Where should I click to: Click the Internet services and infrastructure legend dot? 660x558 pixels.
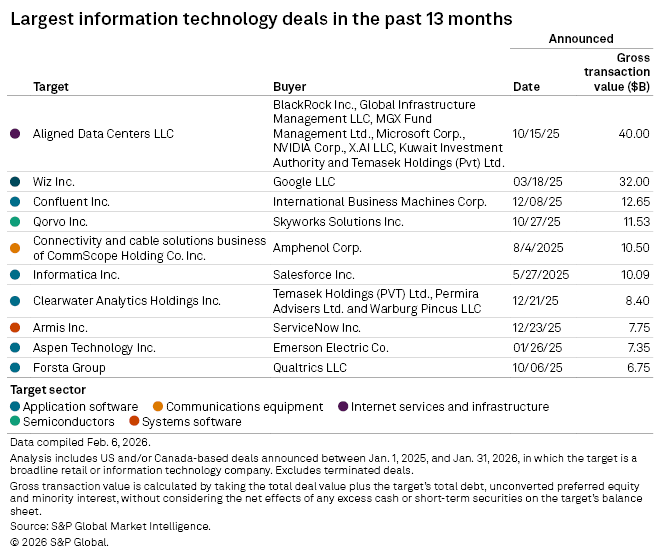tap(341, 407)
